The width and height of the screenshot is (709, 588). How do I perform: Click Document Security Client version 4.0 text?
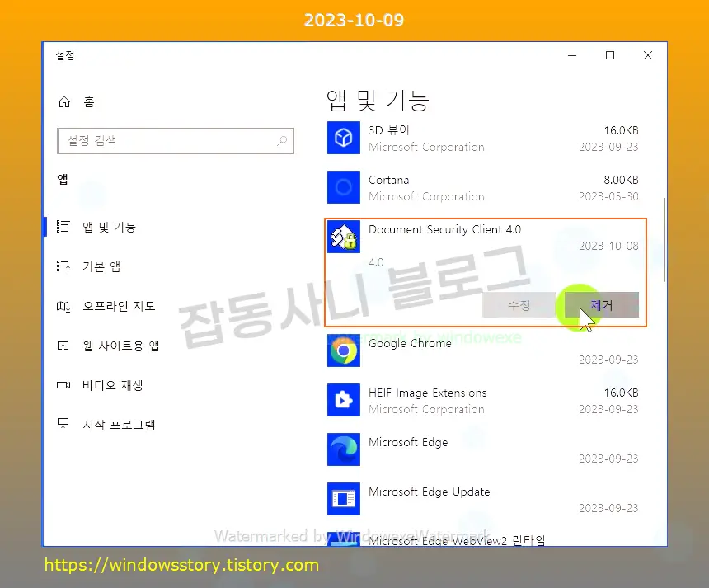pos(376,262)
